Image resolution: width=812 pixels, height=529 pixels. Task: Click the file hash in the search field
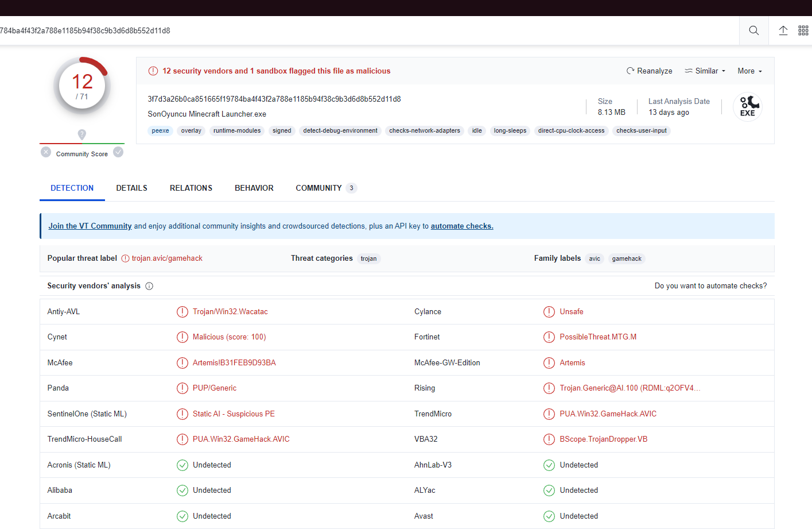pos(85,31)
